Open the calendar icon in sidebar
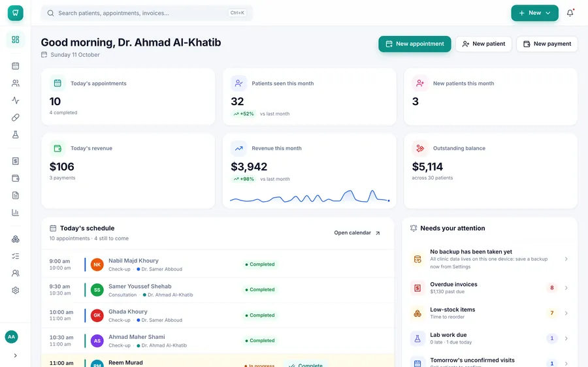Screen dimensions: 588x367 click(x=16, y=66)
